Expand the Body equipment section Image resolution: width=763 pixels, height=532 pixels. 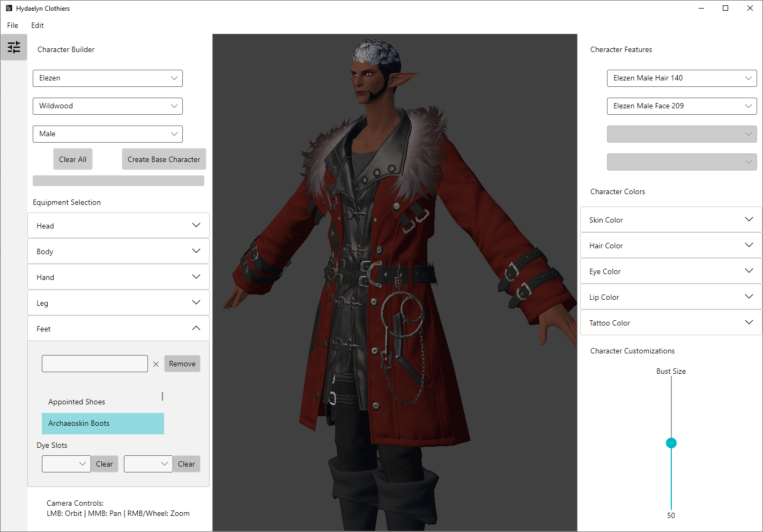(118, 252)
